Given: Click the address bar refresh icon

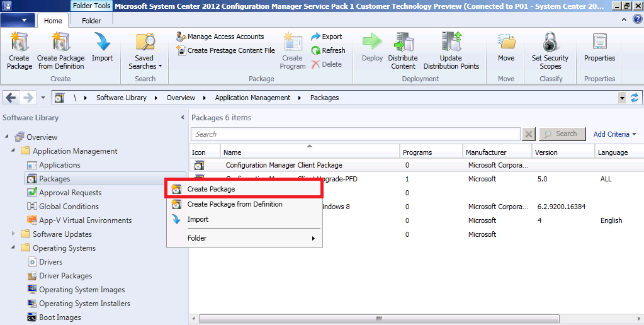Looking at the screenshot, I should click(635, 98).
